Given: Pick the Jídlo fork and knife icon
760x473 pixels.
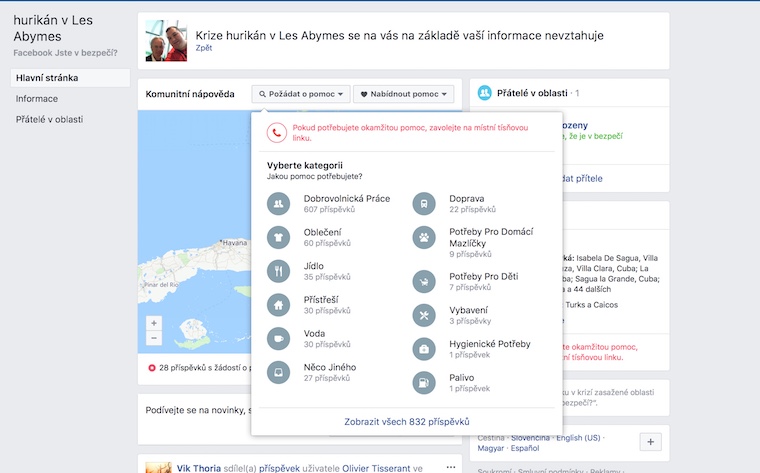Looking at the screenshot, I should [x=279, y=271].
